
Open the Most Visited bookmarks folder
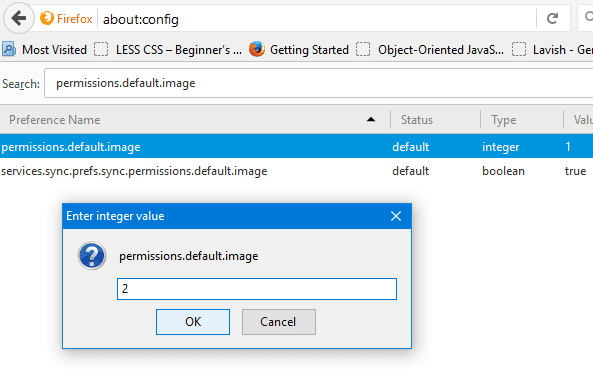click(45, 50)
